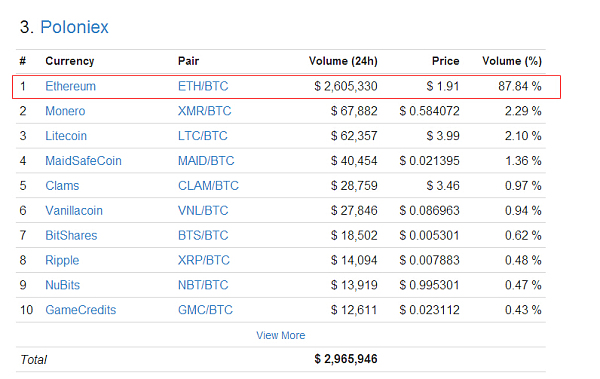Open the GameCredits currency link
600x379 pixels.
pyautogui.click(x=80, y=310)
